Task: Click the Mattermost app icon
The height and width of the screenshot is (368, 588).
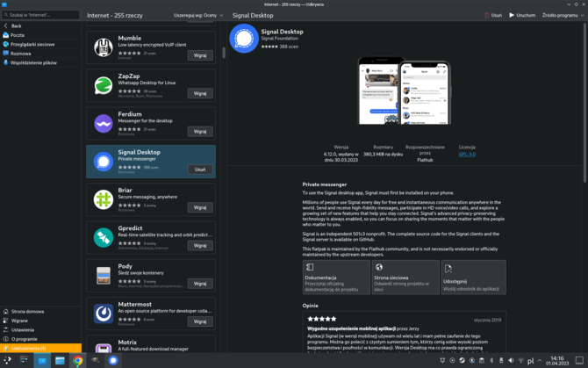Action: pos(104,314)
